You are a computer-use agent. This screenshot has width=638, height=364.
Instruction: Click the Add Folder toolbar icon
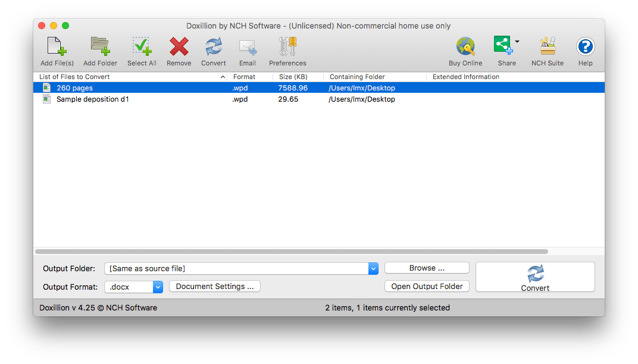pos(100,46)
